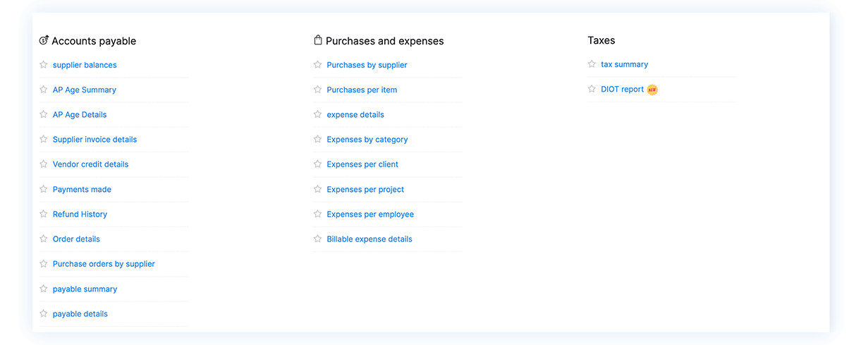
Task: Open the AP Age Details report
Action: click(80, 114)
